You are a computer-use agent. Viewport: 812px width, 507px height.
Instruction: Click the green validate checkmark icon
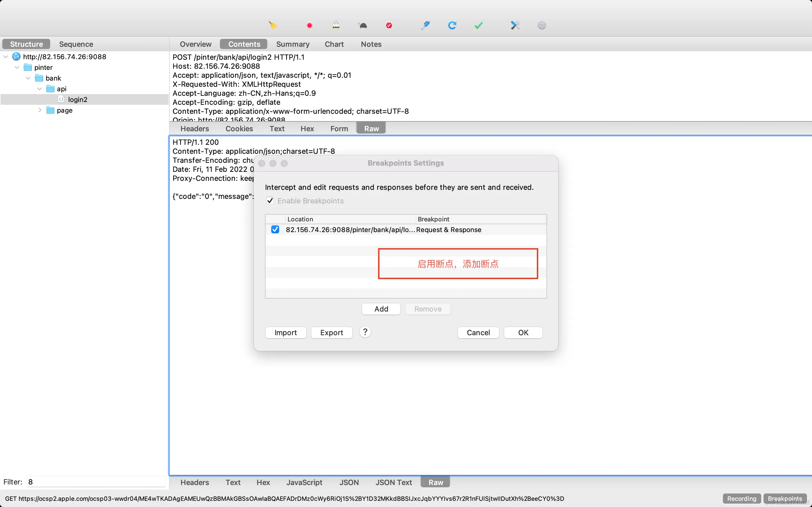click(x=478, y=25)
